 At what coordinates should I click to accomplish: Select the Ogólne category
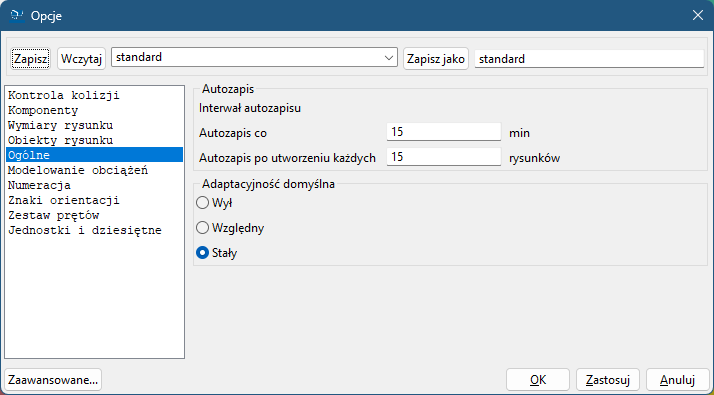tap(94, 155)
